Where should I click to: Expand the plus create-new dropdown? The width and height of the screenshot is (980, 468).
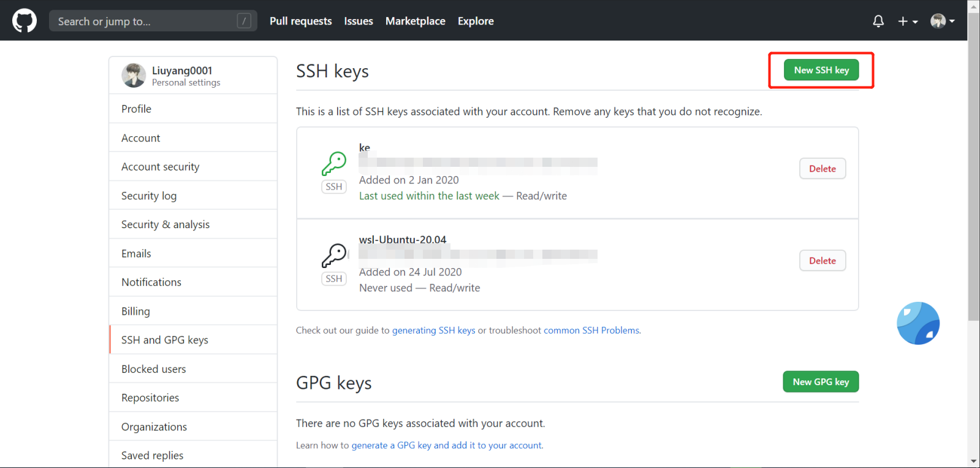click(x=908, y=21)
